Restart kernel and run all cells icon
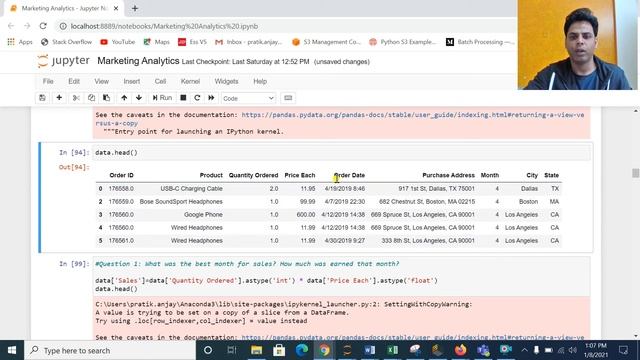 (211, 98)
